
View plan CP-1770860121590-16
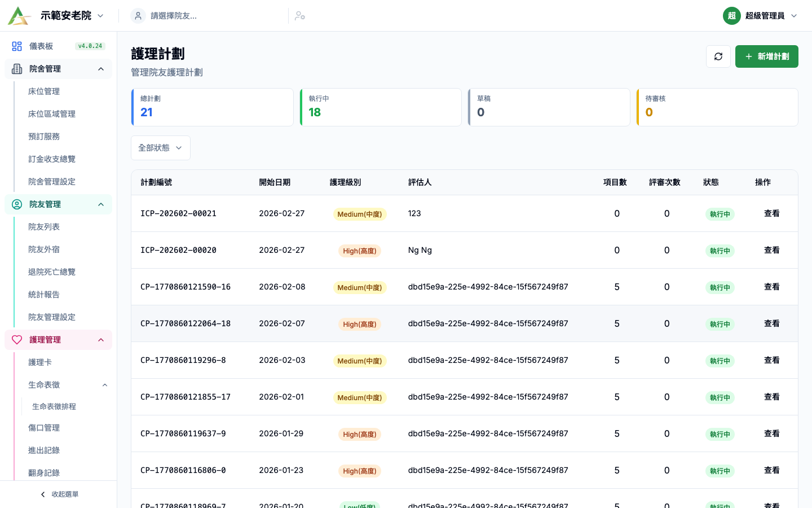771,287
